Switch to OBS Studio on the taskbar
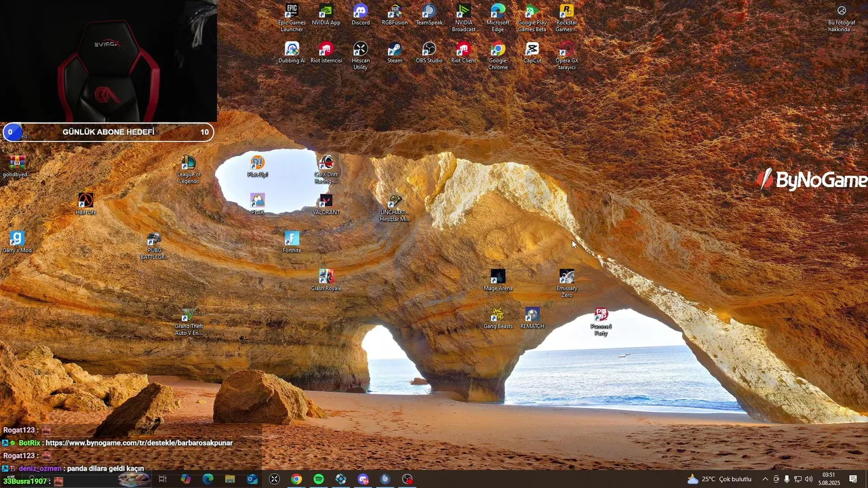This screenshot has height=488, width=868. click(x=408, y=479)
